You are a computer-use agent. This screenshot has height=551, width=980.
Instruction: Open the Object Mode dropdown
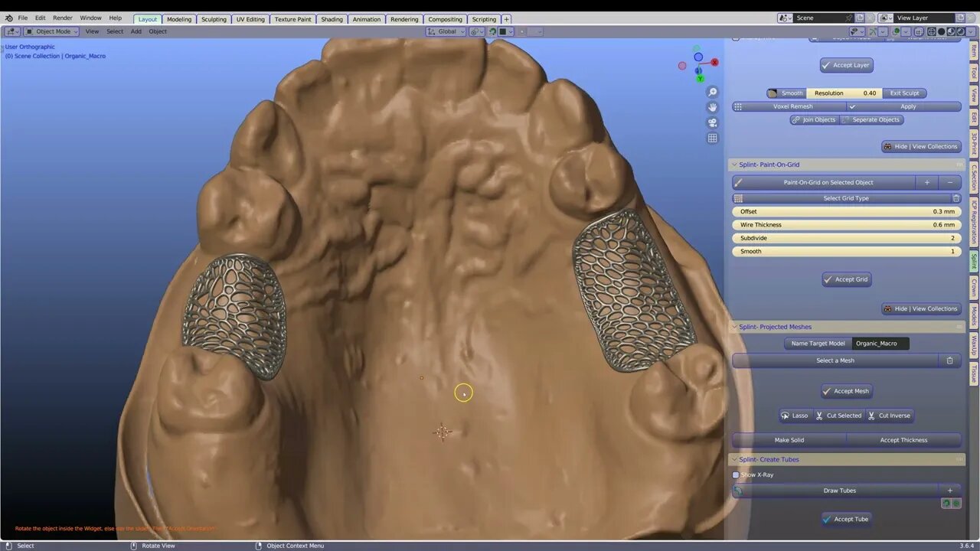(x=51, y=31)
